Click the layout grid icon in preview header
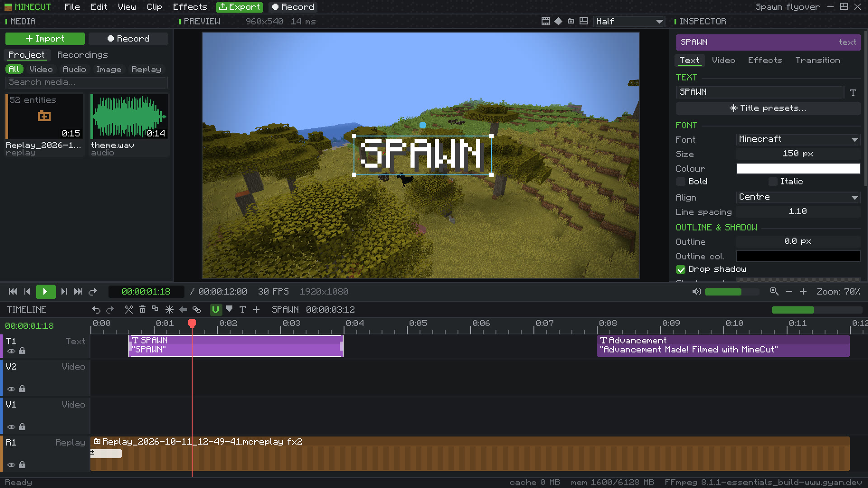This screenshot has height=488, width=868. [x=584, y=21]
